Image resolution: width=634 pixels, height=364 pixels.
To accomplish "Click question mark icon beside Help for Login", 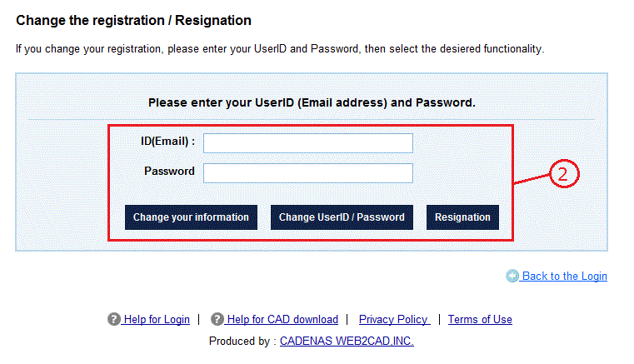I will click(x=114, y=319).
